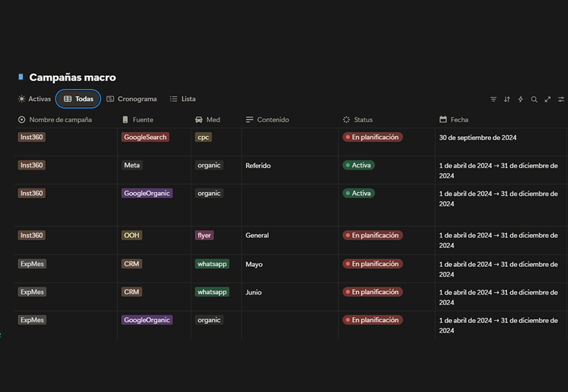This screenshot has width=568, height=392.
Task: Open the Nombre de campaña column header menu
Action: (x=60, y=120)
